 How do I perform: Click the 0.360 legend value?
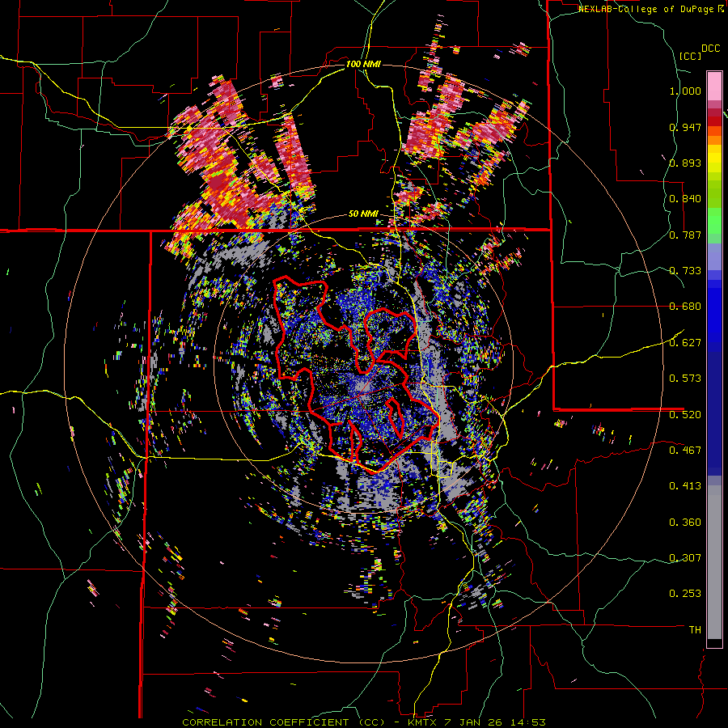[685, 523]
